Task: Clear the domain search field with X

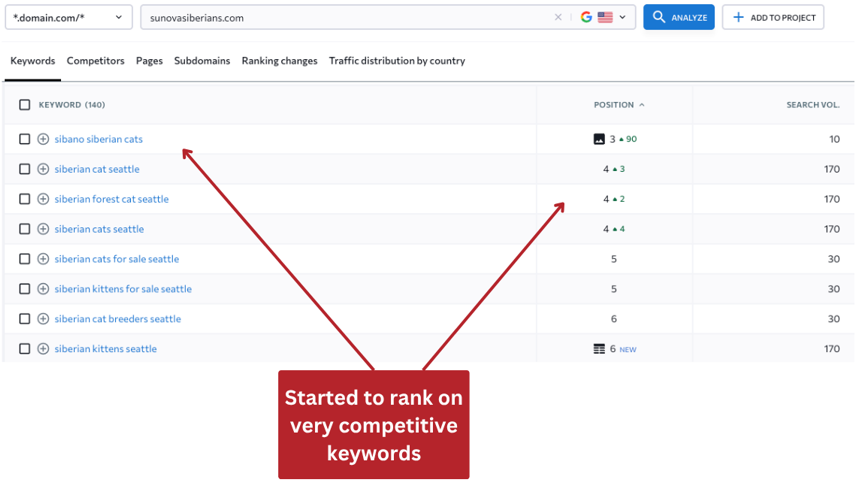Action: (558, 18)
